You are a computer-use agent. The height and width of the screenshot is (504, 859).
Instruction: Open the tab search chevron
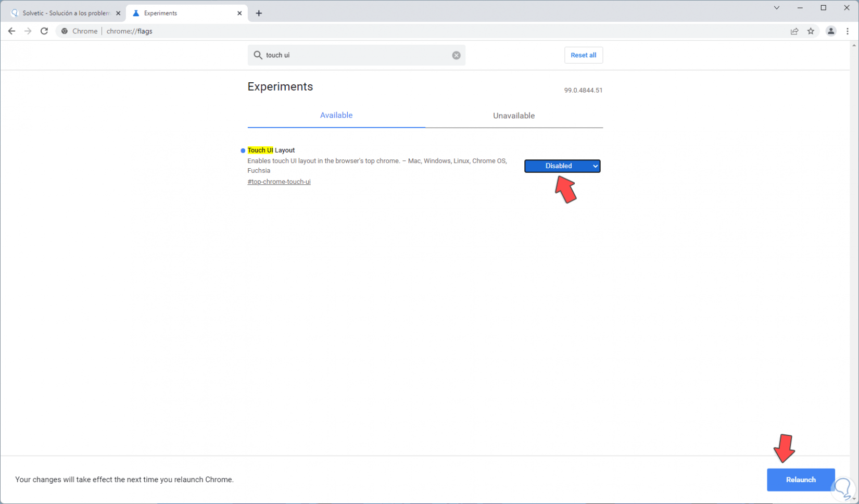pyautogui.click(x=776, y=8)
